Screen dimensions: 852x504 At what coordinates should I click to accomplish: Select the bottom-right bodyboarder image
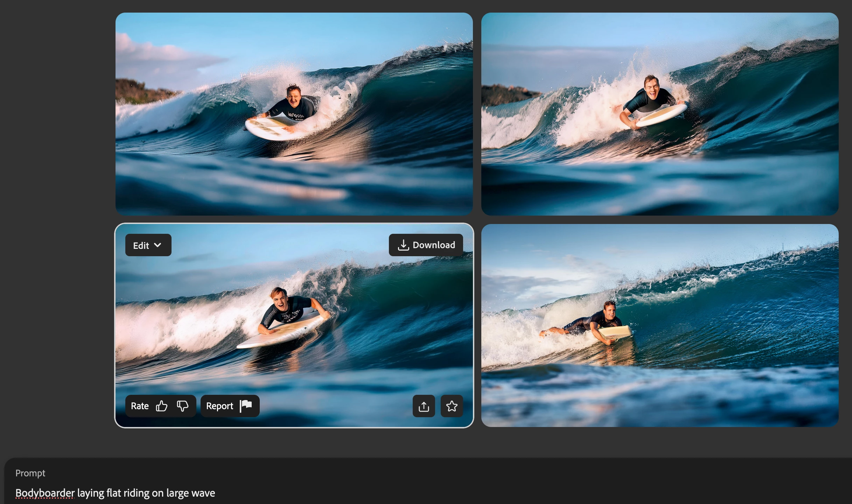[x=659, y=325]
